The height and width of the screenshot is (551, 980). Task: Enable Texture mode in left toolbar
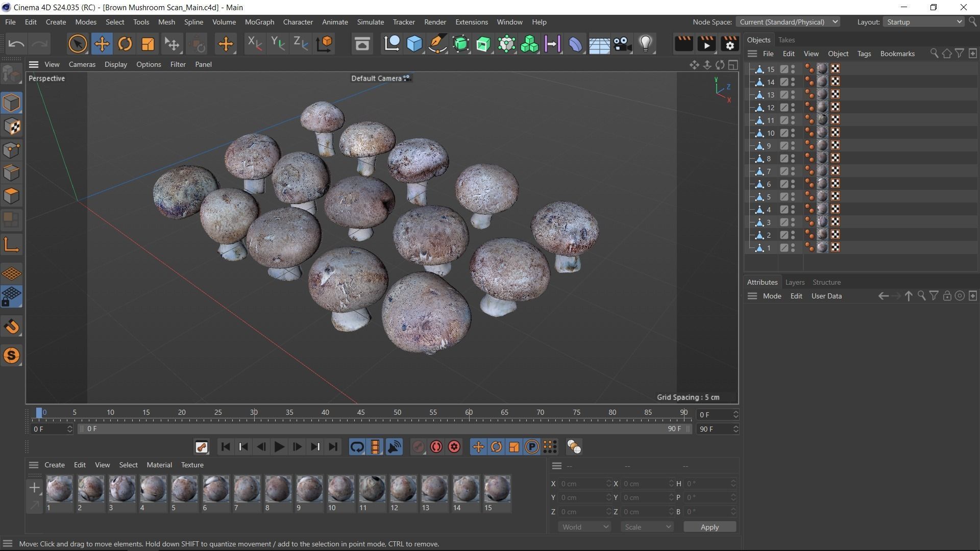pos(11,127)
